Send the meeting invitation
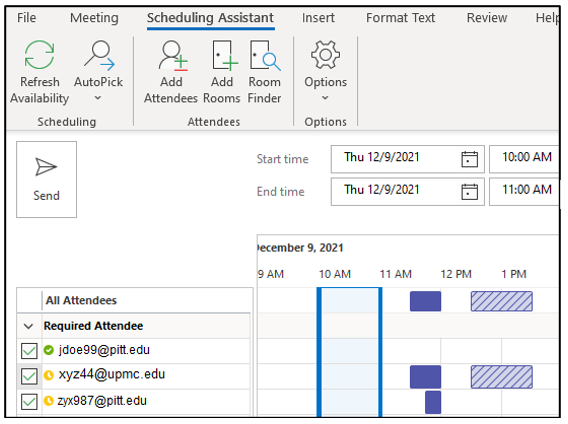This screenshot has height=424, width=568. [46, 179]
